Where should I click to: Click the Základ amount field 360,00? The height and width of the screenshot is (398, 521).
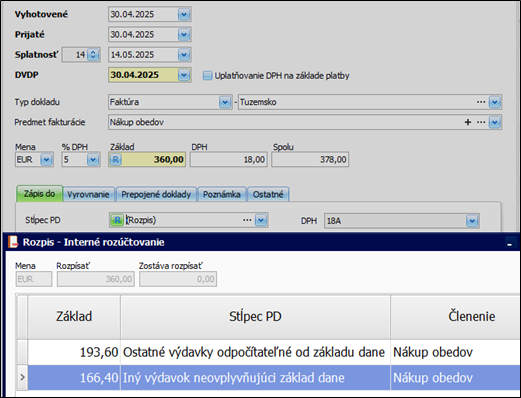(x=147, y=160)
